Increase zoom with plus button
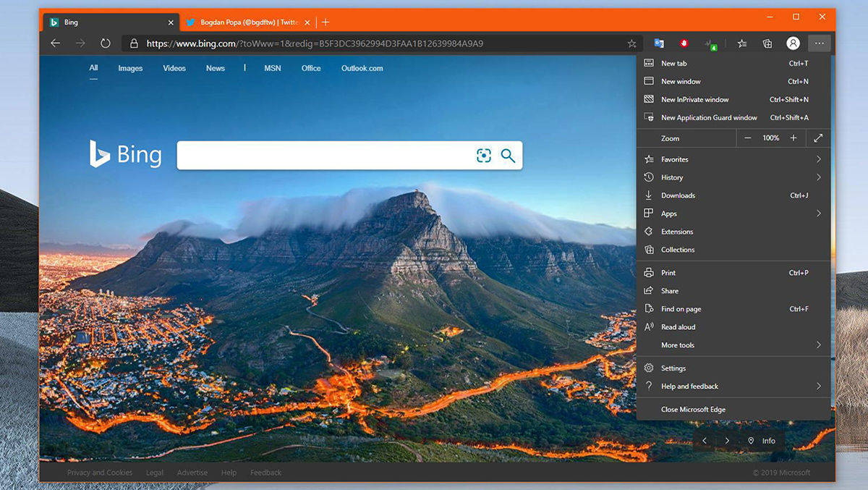This screenshot has height=490, width=868. [793, 138]
